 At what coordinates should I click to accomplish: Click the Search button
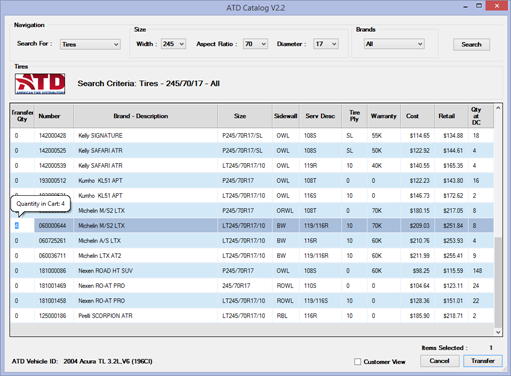471,44
